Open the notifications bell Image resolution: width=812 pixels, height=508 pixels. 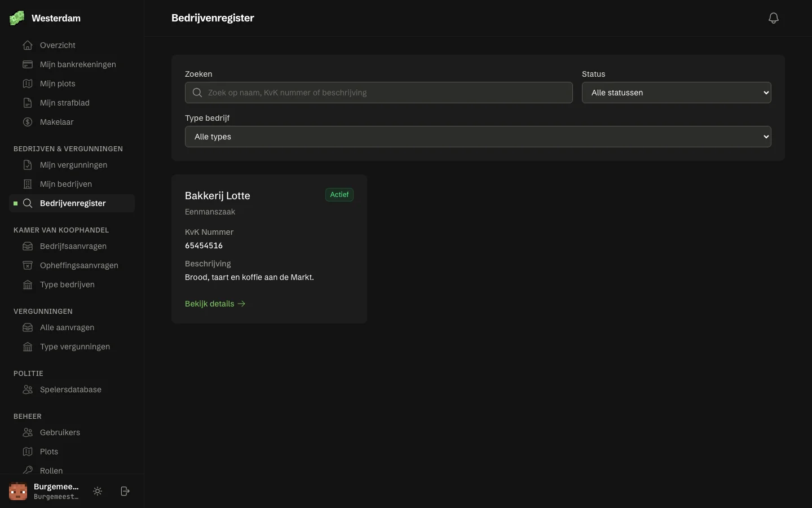[774, 18]
